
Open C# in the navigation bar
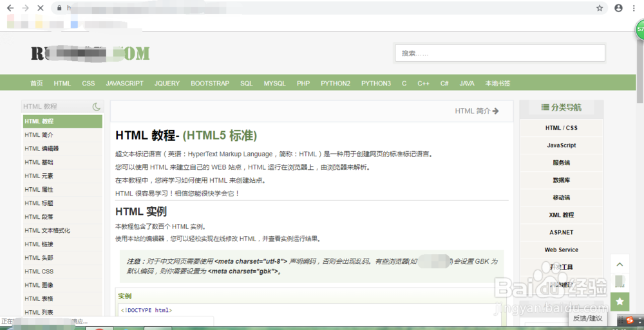pos(444,84)
